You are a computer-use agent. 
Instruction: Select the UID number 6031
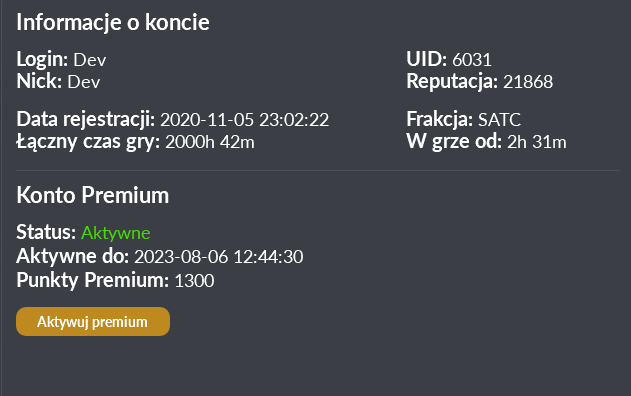click(472, 60)
